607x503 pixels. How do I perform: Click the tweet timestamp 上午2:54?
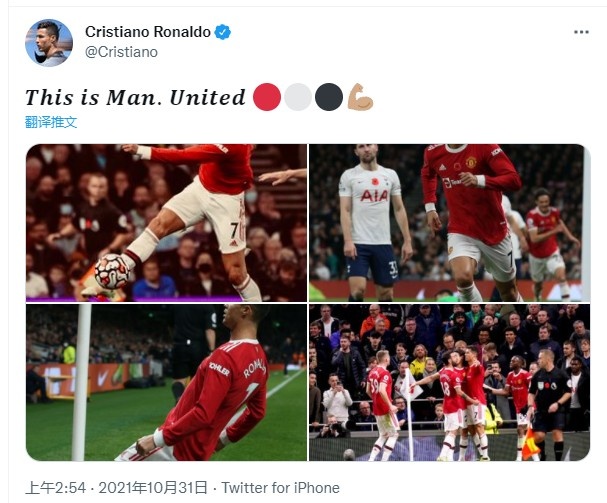point(55,488)
